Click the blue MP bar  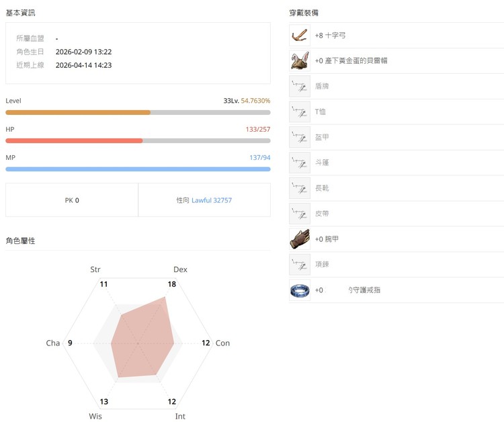coord(138,169)
